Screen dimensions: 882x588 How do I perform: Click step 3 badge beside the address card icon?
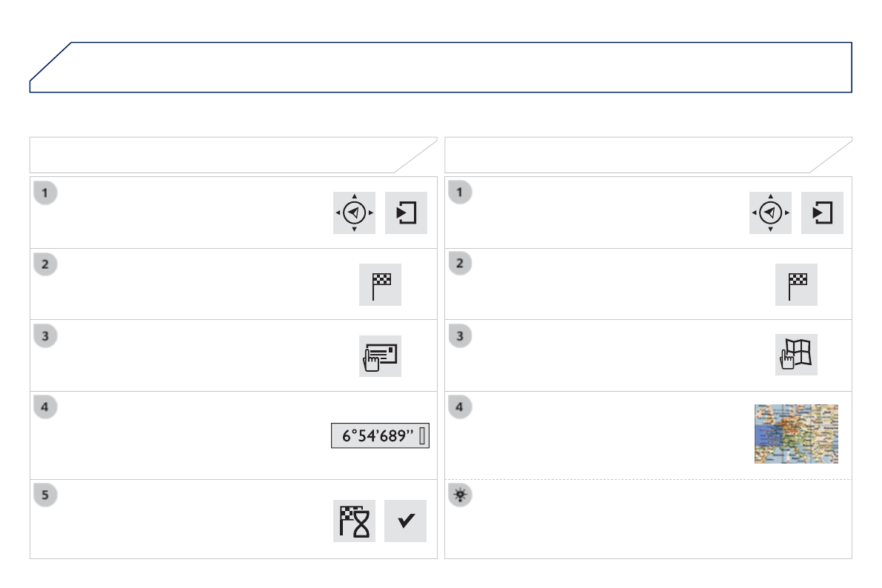pos(44,335)
